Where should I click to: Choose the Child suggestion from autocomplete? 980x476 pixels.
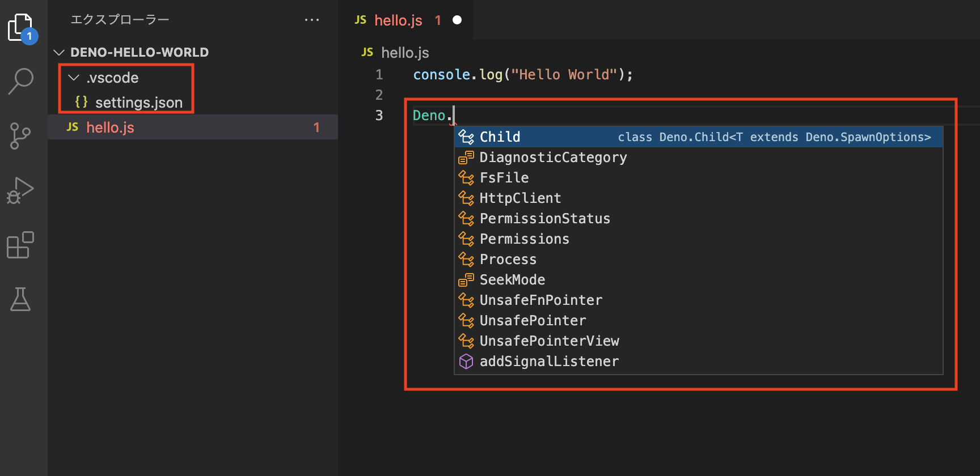(x=500, y=137)
